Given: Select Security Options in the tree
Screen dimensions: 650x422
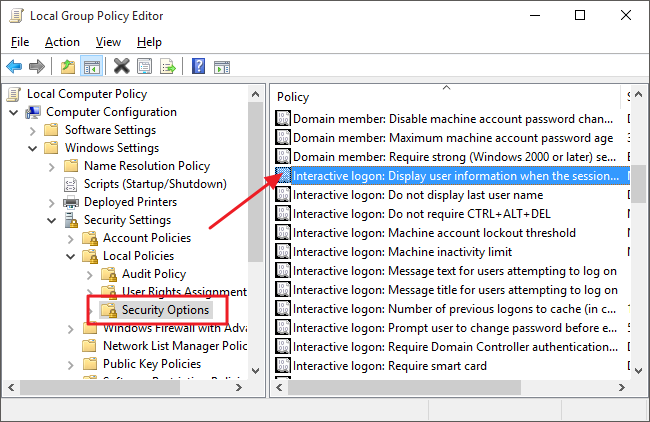Looking at the screenshot, I should [x=165, y=310].
